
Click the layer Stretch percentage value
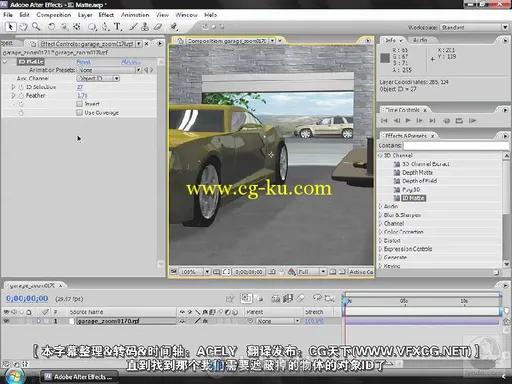coord(314,321)
